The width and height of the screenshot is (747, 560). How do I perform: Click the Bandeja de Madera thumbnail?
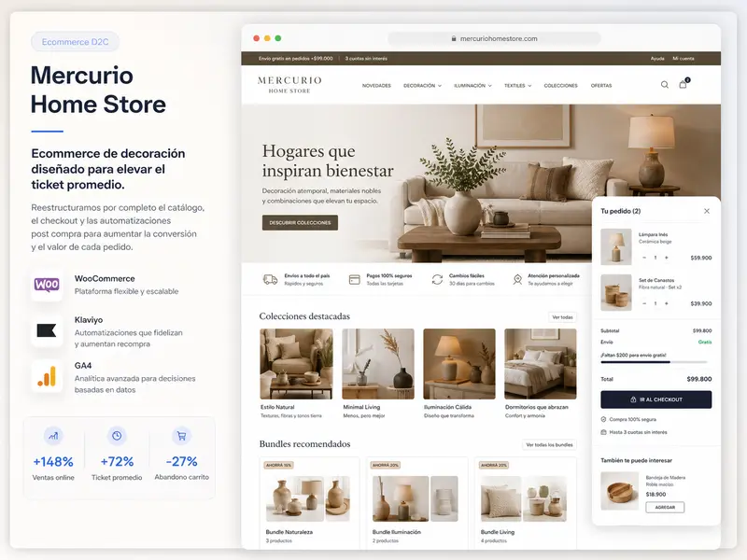(x=619, y=491)
